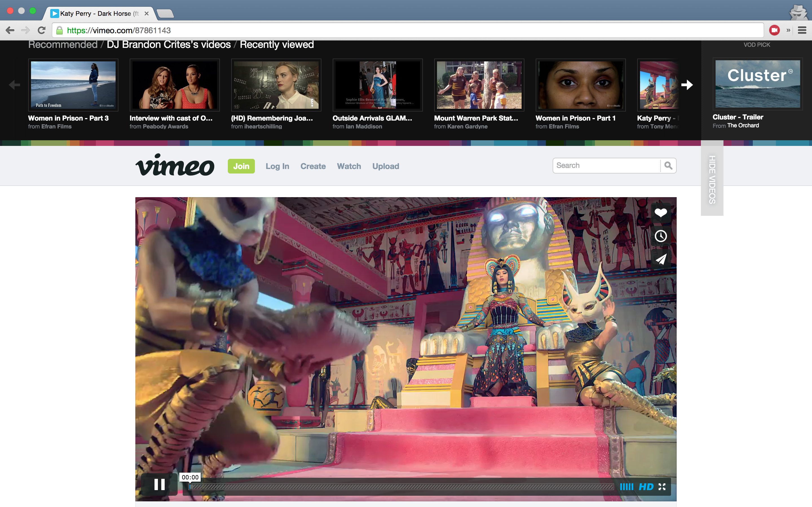Collapse the panel with Hide Videos tab
The width and height of the screenshot is (812, 507).
(x=712, y=179)
